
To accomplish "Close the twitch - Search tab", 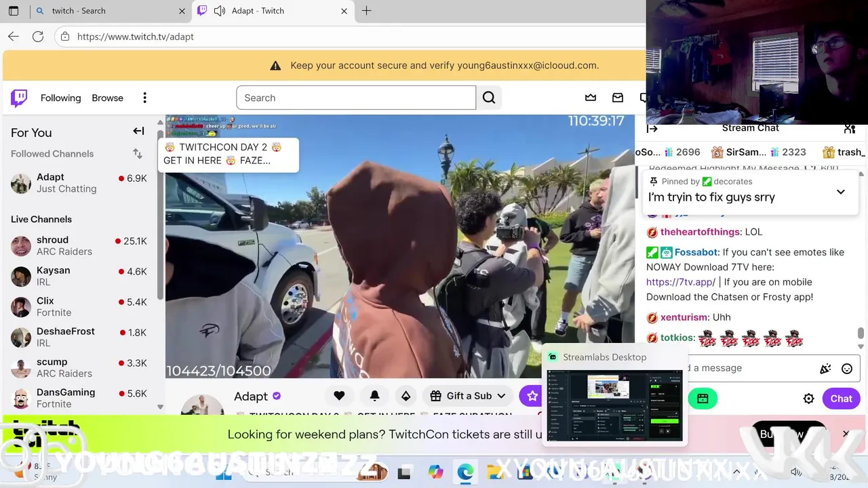I will coord(182,11).
